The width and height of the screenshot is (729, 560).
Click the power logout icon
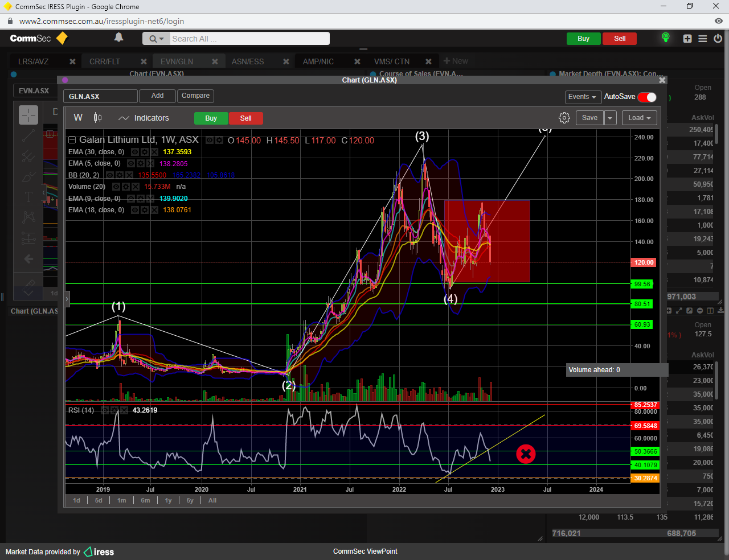tap(718, 39)
